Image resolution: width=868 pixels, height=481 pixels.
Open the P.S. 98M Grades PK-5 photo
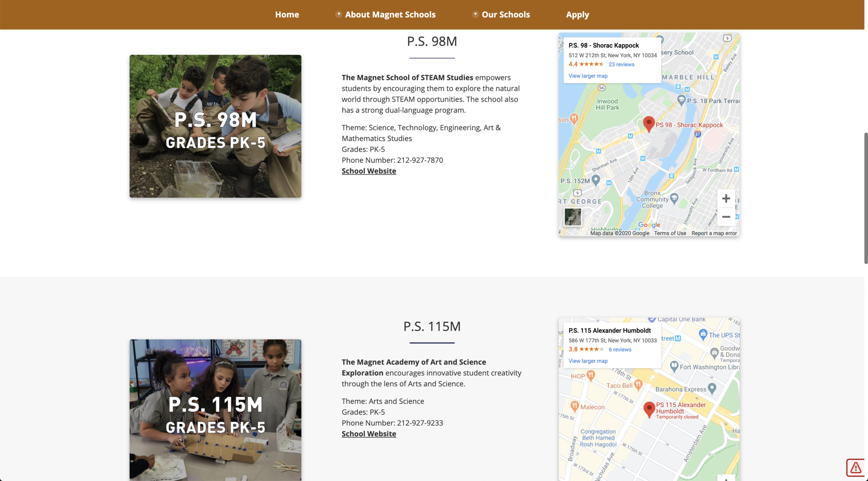point(215,126)
